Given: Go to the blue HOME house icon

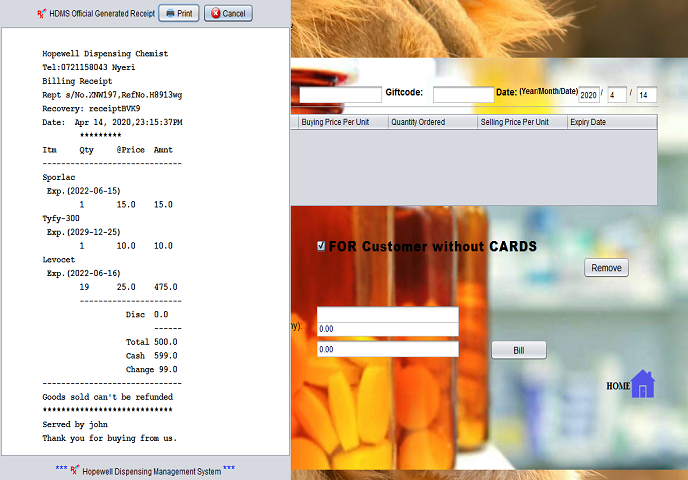Looking at the screenshot, I should click(x=642, y=384).
